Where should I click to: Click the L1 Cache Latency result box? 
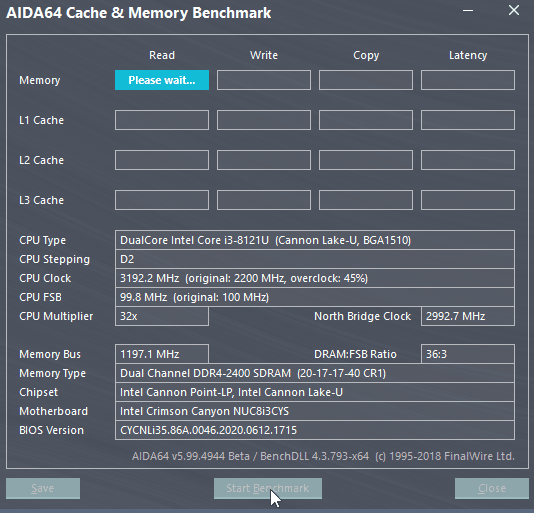[x=468, y=120]
